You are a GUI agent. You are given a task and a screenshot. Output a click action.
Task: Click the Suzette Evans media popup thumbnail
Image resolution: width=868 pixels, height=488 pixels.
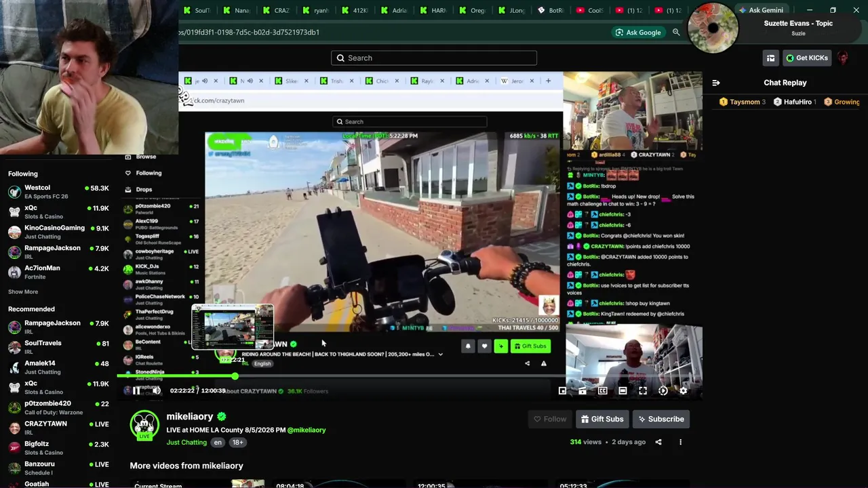713,28
